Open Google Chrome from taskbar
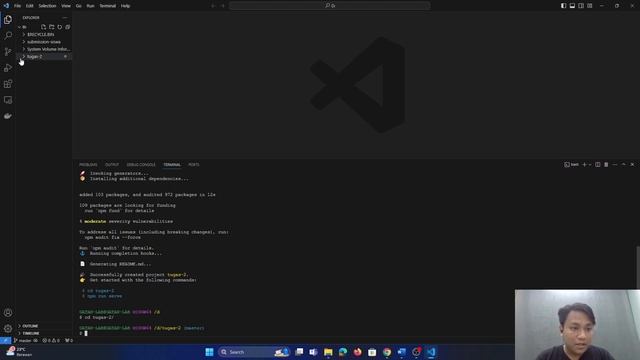 (387, 352)
